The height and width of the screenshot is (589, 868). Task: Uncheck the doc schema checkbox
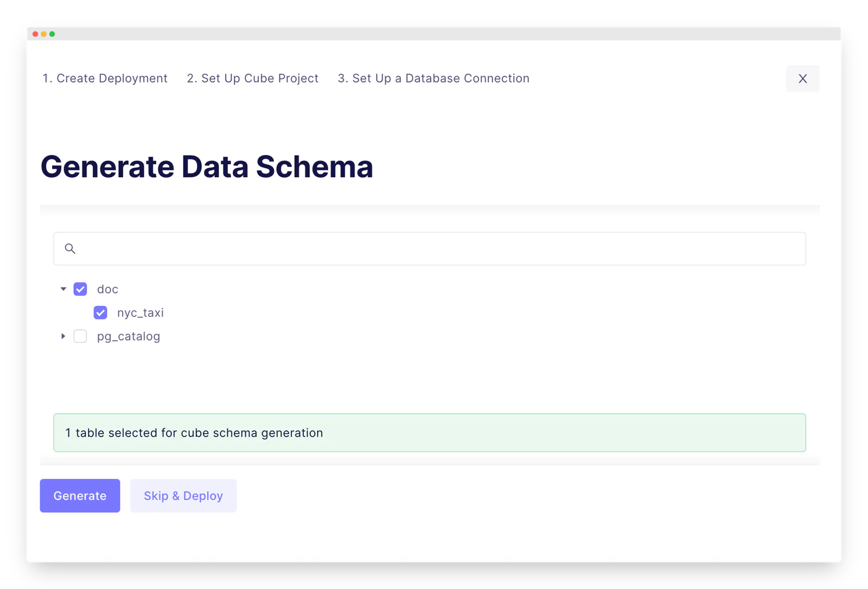coord(80,289)
